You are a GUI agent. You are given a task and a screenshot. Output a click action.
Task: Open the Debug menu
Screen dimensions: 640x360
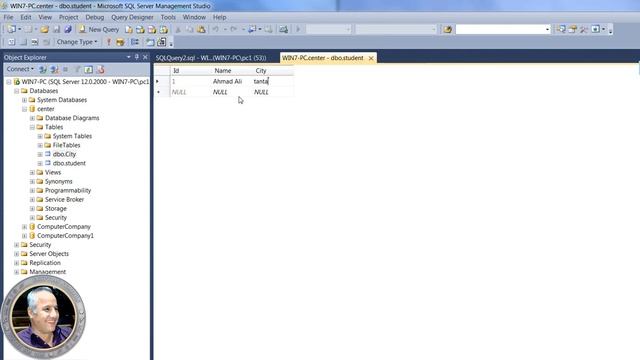95,17
